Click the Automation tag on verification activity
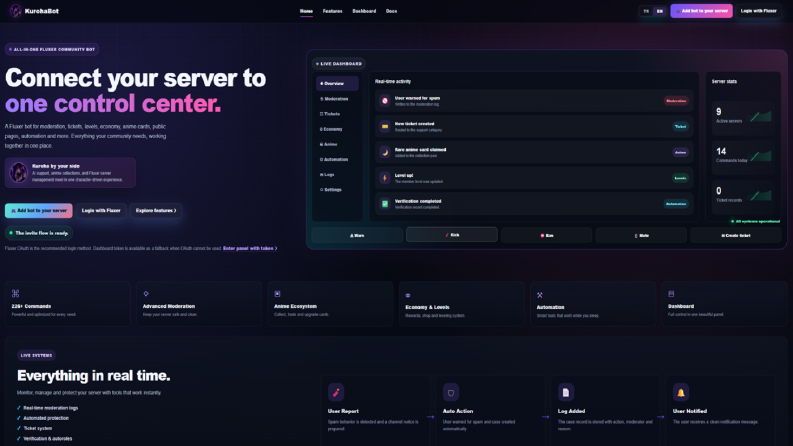The height and width of the screenshot is (446, 793). 676,204
